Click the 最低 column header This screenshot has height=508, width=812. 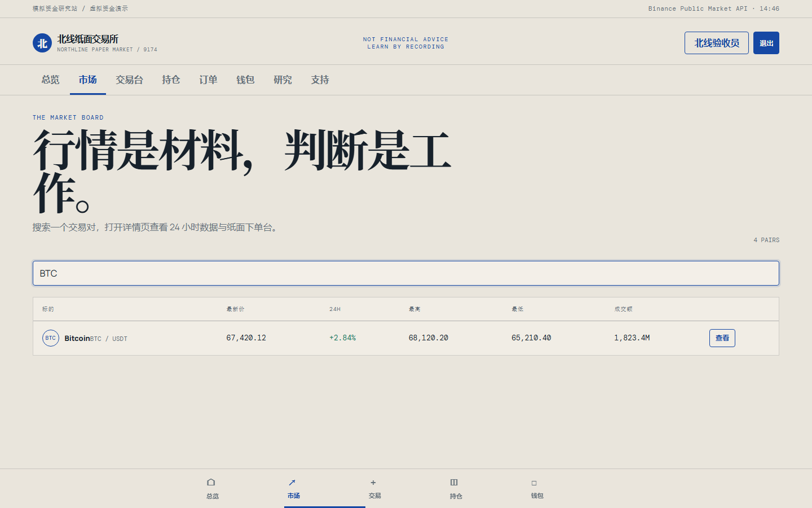click(x=518, y=309)
